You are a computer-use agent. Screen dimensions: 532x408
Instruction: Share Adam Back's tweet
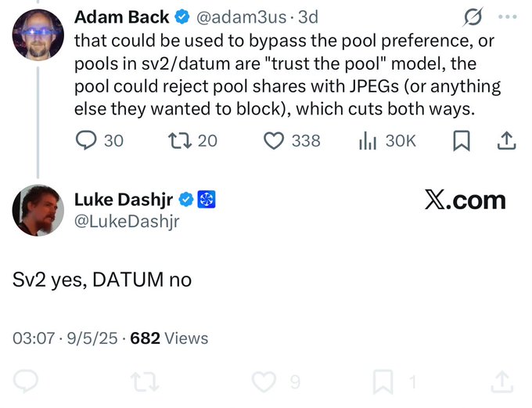point(506,141)
